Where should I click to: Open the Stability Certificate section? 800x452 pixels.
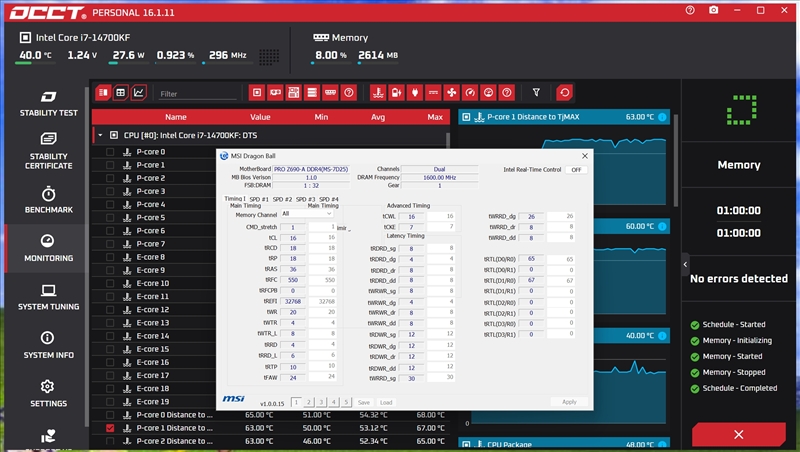click(48, 151)
